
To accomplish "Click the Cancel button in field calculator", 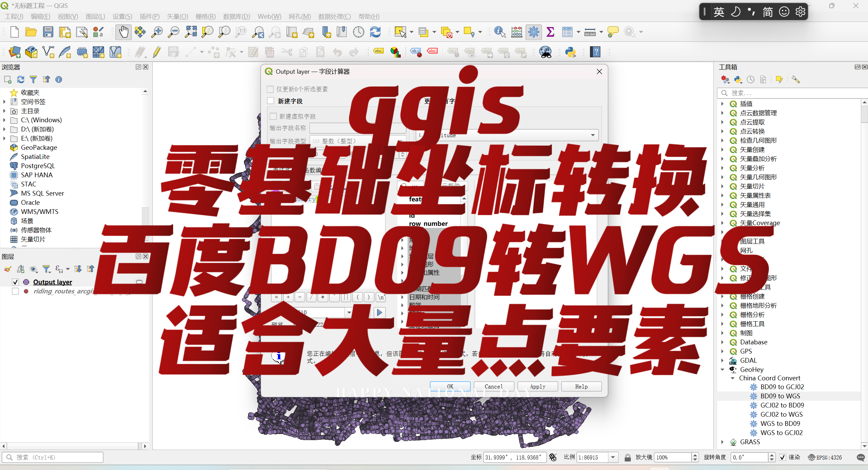I will 493,386.
